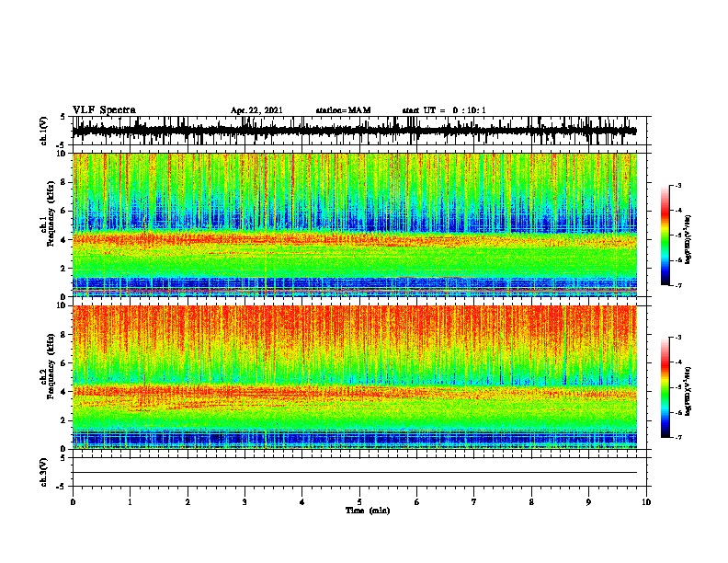Click the time axis tick label '9'
728x563 pixels.
click(588, 502)
